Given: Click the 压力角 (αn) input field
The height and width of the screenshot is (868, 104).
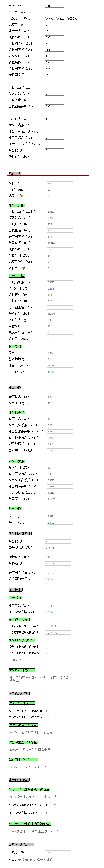Looking at the screenshot, I should coord(54,12).
